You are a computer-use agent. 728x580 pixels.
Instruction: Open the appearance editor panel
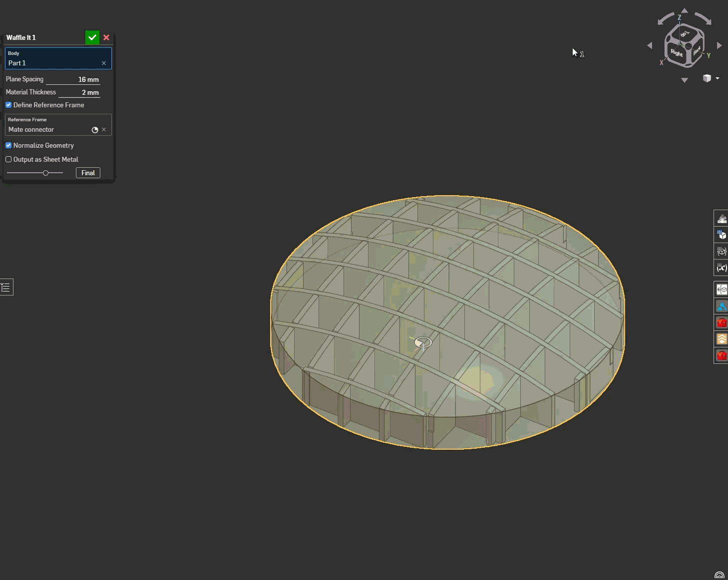(x=722, y=218)
